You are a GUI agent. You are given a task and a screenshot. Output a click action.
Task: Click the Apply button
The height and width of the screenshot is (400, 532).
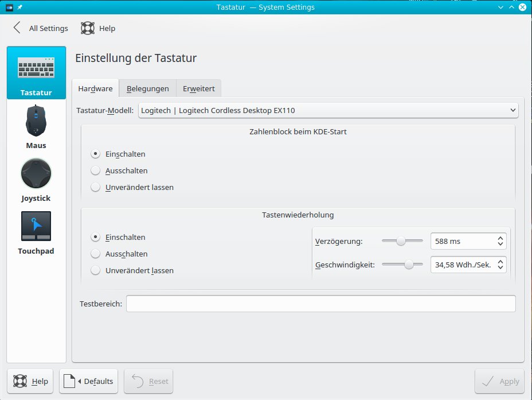[499, 381]
